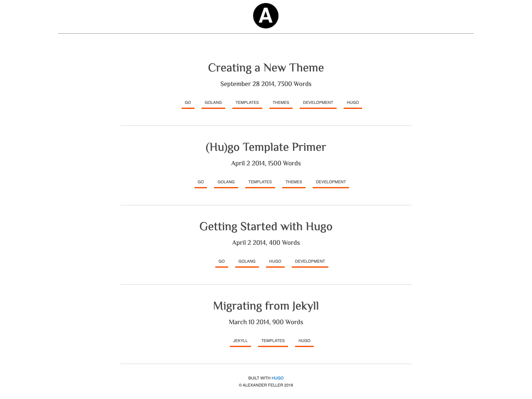
Task: Click GO tag under Creating a New Theme
Action: point(188,103)
